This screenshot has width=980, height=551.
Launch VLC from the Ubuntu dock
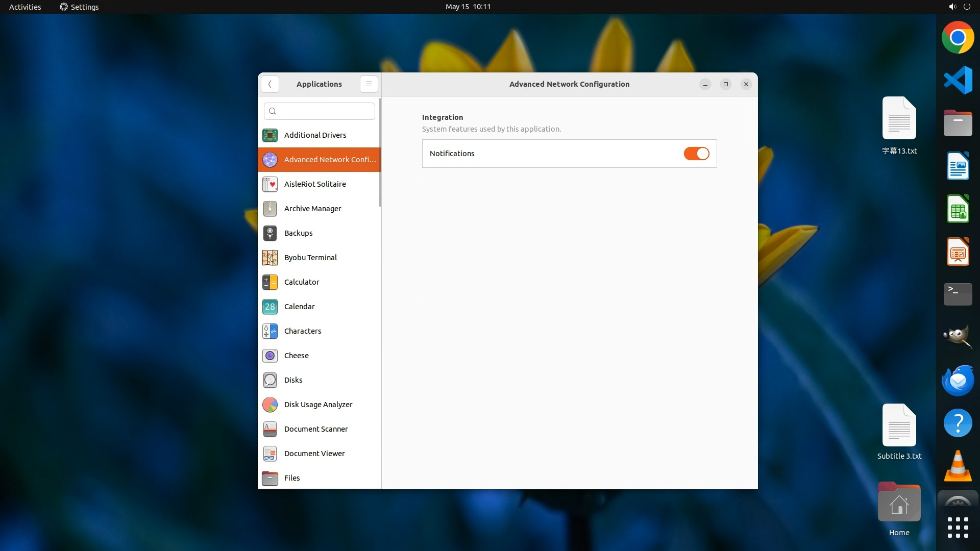pos(958,466)
